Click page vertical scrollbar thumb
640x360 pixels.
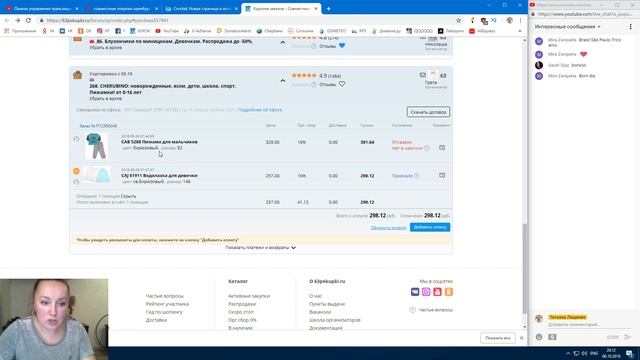(524, 269)
